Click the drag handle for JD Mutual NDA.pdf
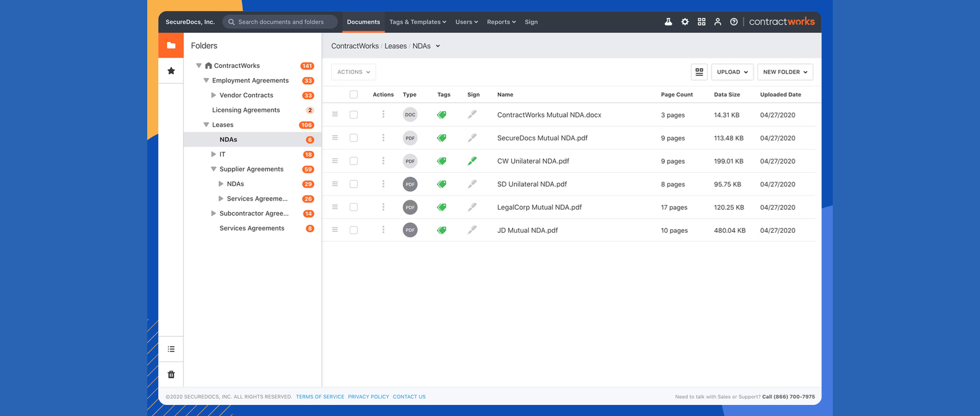 (335, 230)
